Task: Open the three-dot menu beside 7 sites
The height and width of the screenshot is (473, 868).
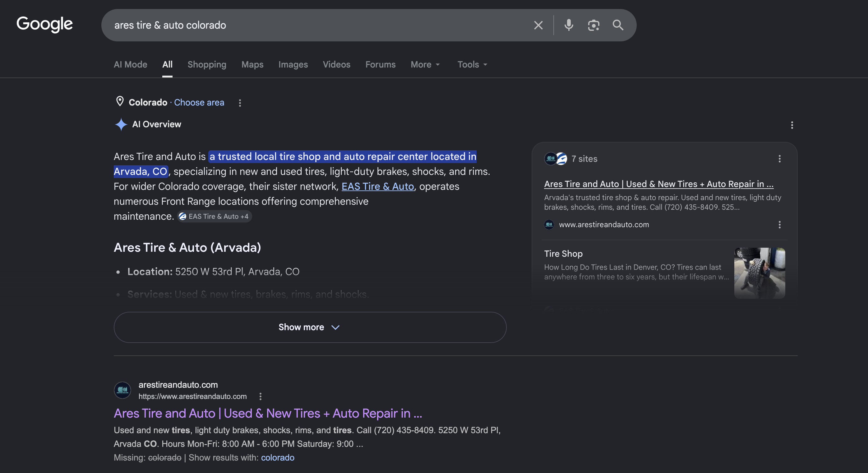Action: (779, 159)
